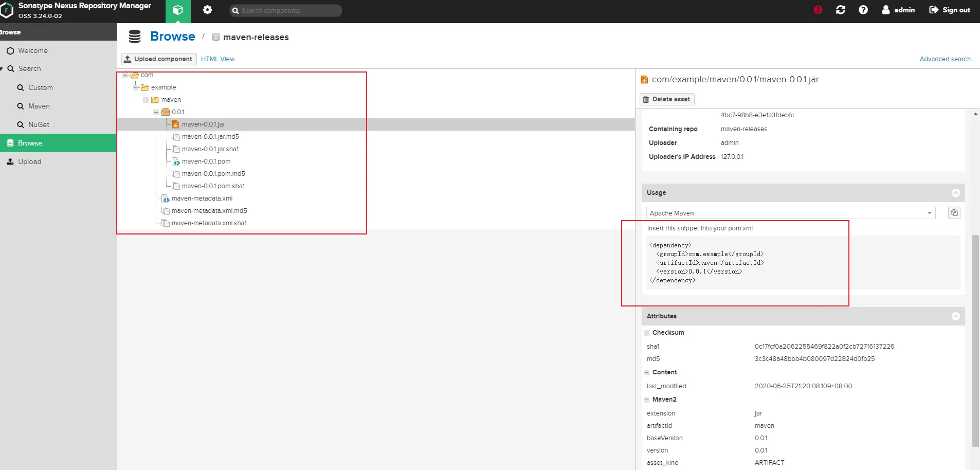Image resolution: width=980 pixels, height=470 pixels.
Task: Click the maven-0.0.1.jar file icon
Action: coord(176,124)
